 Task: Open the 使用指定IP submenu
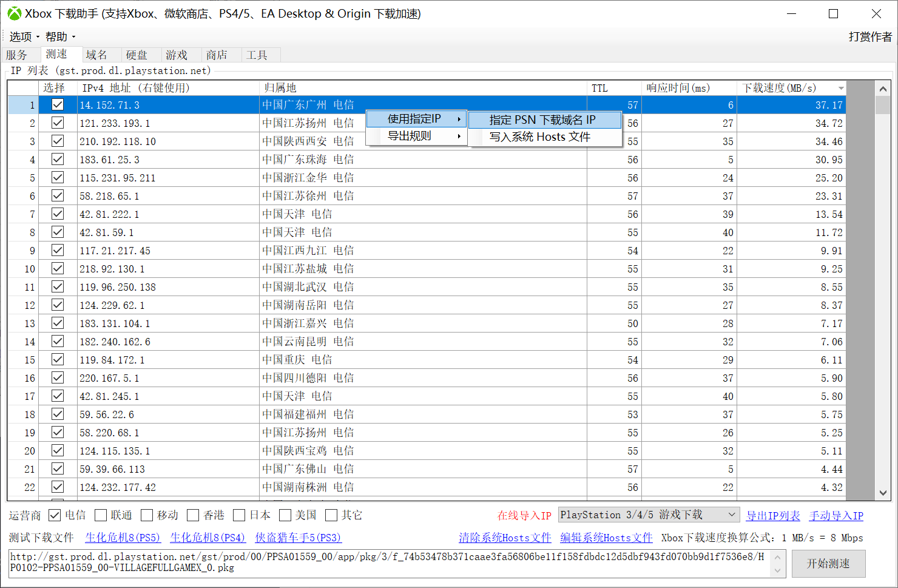[417, 119]
